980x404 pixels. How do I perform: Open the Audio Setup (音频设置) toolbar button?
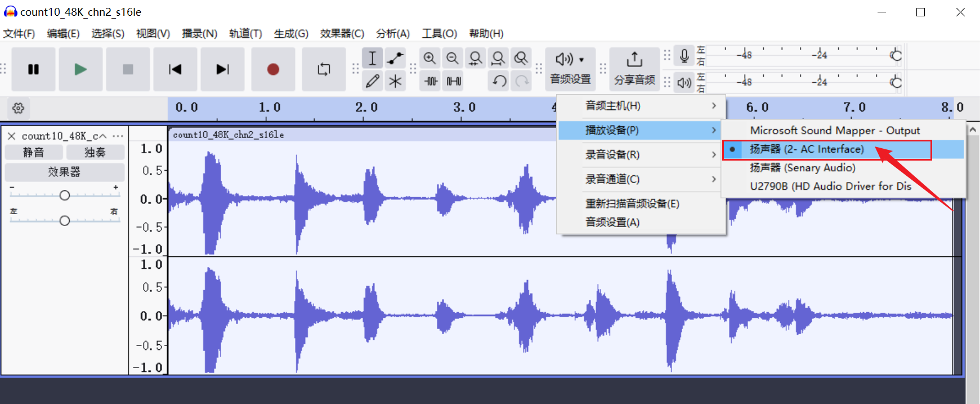coord(570,69)
